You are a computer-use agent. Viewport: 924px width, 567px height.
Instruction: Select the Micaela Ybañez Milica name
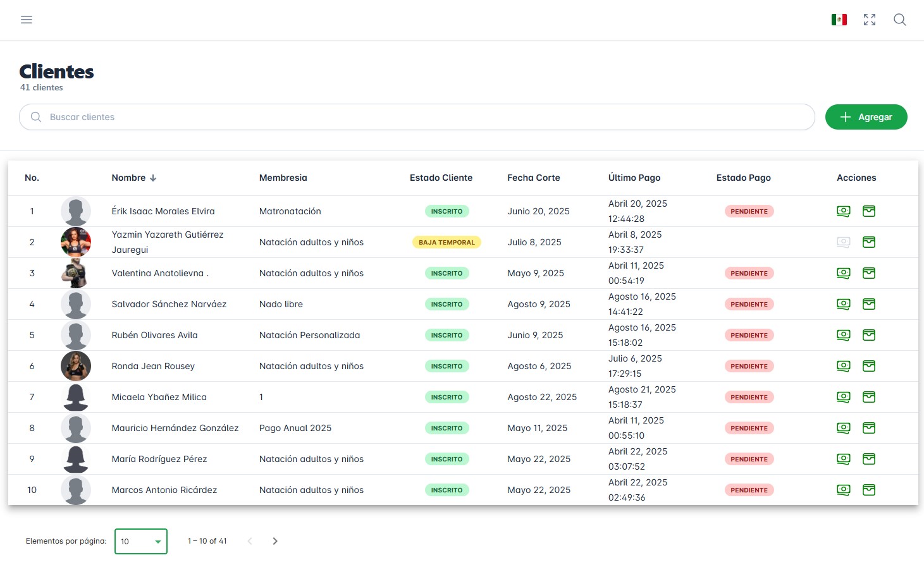tap(159, 397)
